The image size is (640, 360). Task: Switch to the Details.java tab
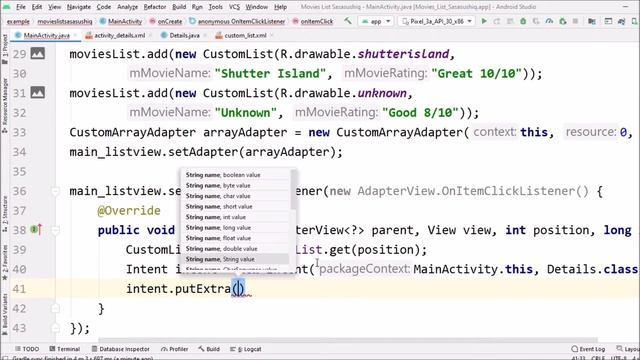click(x=180, y=36)
